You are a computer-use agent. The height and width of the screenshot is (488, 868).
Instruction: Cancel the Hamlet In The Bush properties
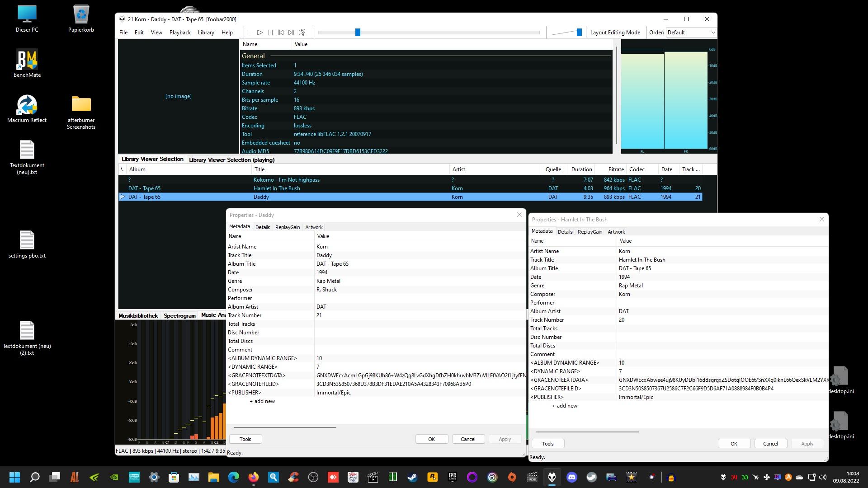pyautogui.click(x=770, y=444)
